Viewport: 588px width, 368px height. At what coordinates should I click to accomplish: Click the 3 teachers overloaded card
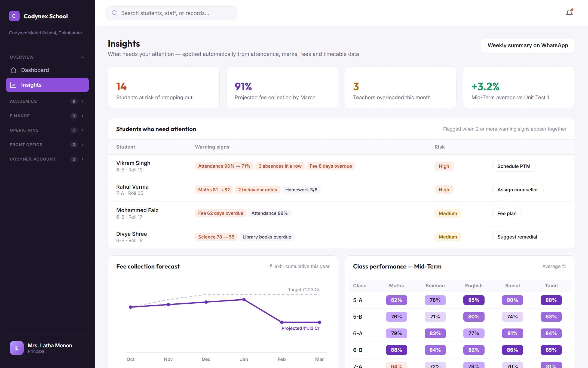coord(400,87)
